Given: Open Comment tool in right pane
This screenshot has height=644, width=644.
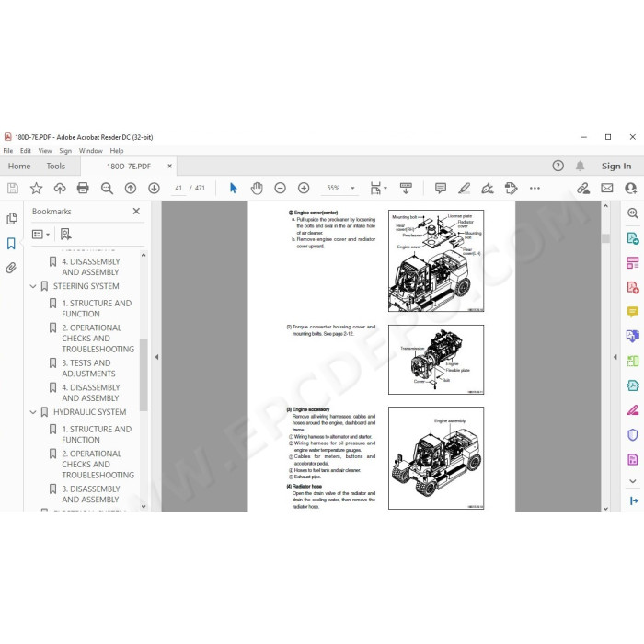Looking at the screenshot, I should 633,312.
